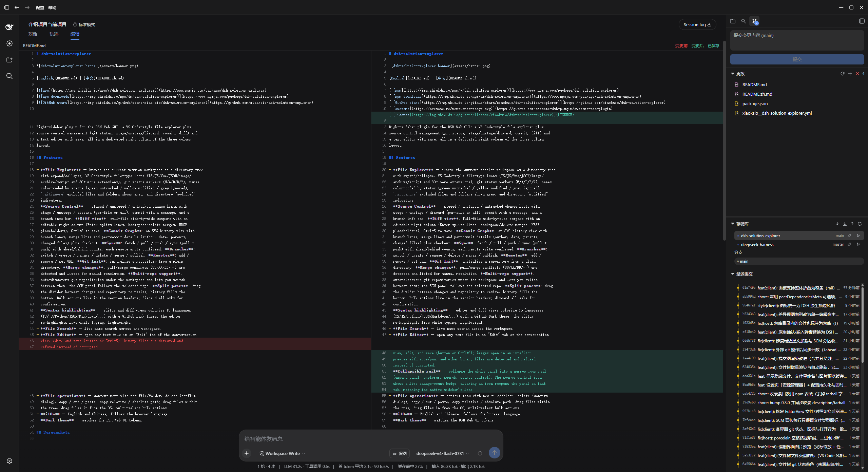
Task: Toggle 识图 image recognition
Action: (x=400, y=453)
